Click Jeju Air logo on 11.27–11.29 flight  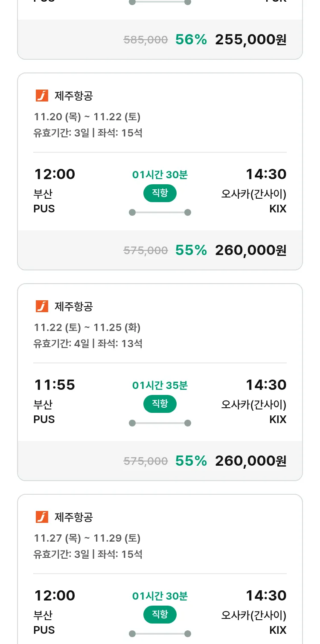[x=42, y=517]
